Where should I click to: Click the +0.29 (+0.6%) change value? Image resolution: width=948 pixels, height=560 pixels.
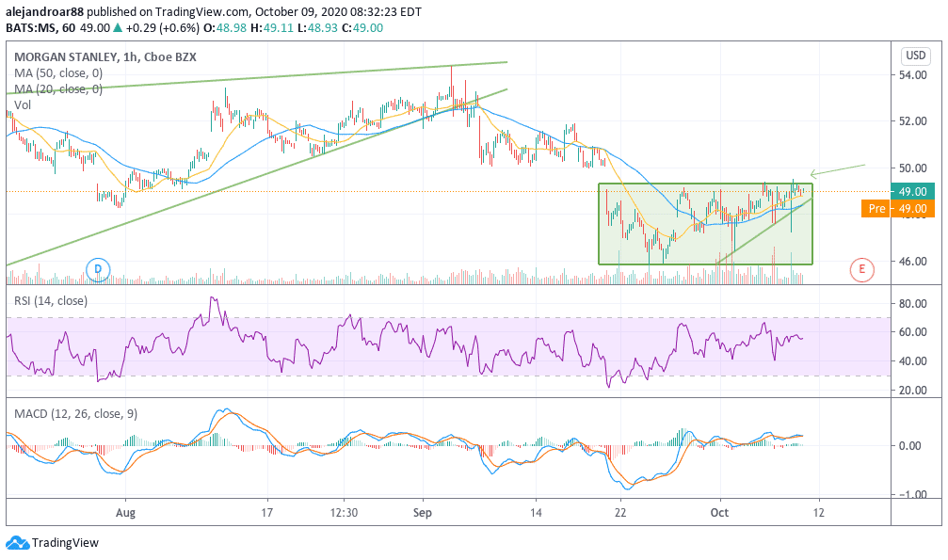tap(162, 28)
